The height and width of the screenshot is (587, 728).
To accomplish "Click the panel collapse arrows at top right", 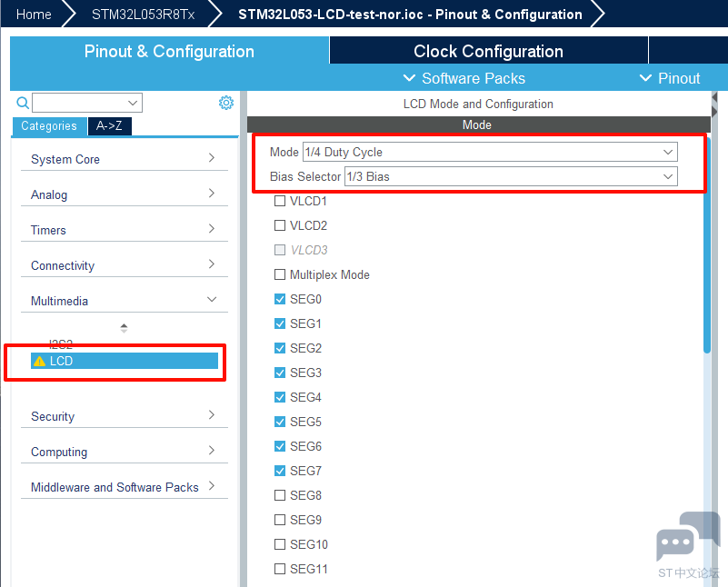I will point(714,104).
